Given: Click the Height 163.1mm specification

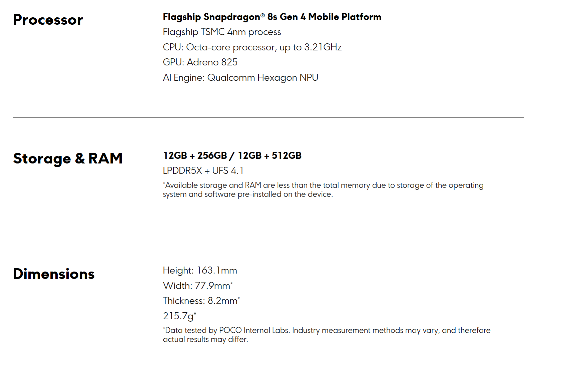Looking at the screenshot, I should (200, 271).
